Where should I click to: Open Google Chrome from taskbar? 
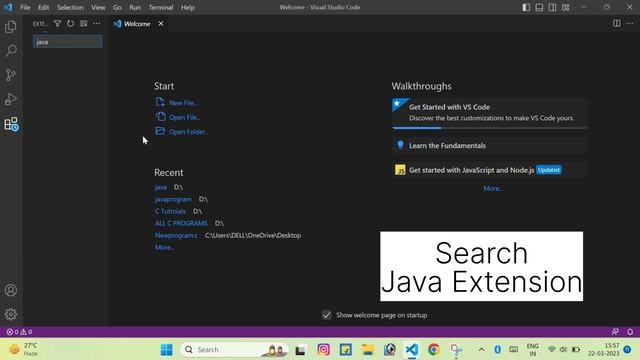tap(434, 350)
